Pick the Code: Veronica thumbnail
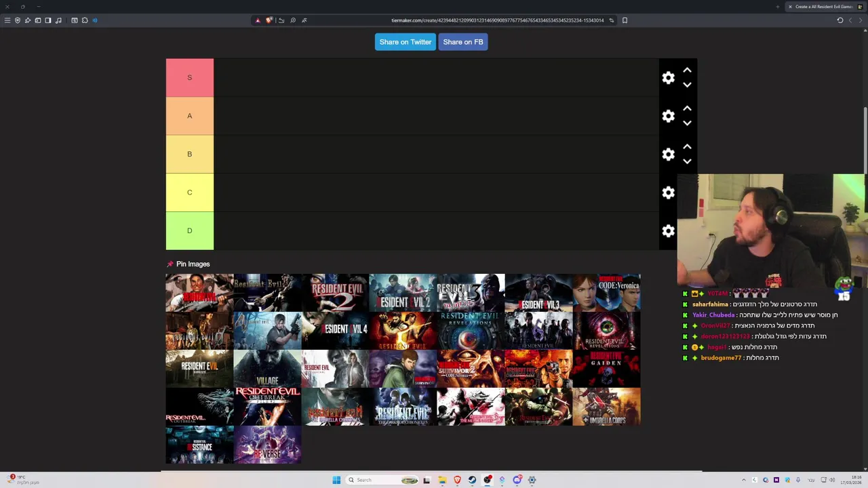Image resolution: width=868 pixels, height=488 pixels. (606, 293)
